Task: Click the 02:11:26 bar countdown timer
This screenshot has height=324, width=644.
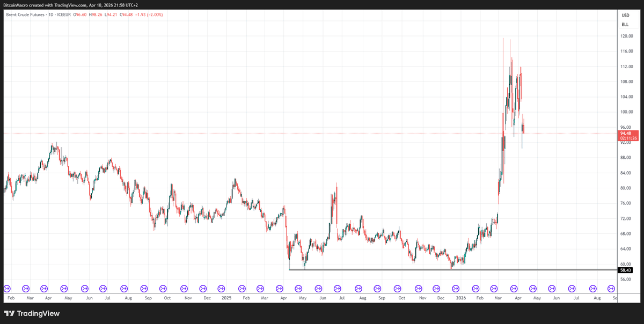Action: [628, 138]
